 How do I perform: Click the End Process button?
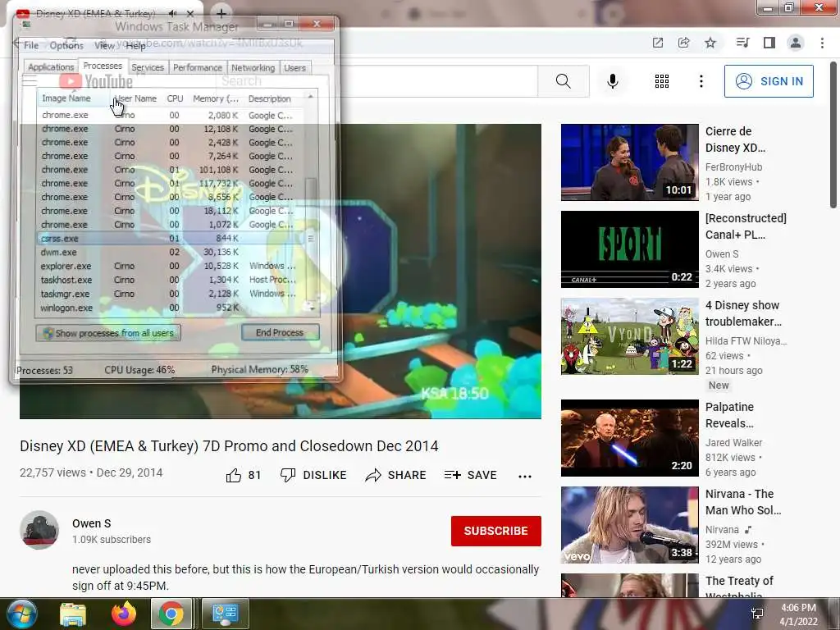click(281, 333)
